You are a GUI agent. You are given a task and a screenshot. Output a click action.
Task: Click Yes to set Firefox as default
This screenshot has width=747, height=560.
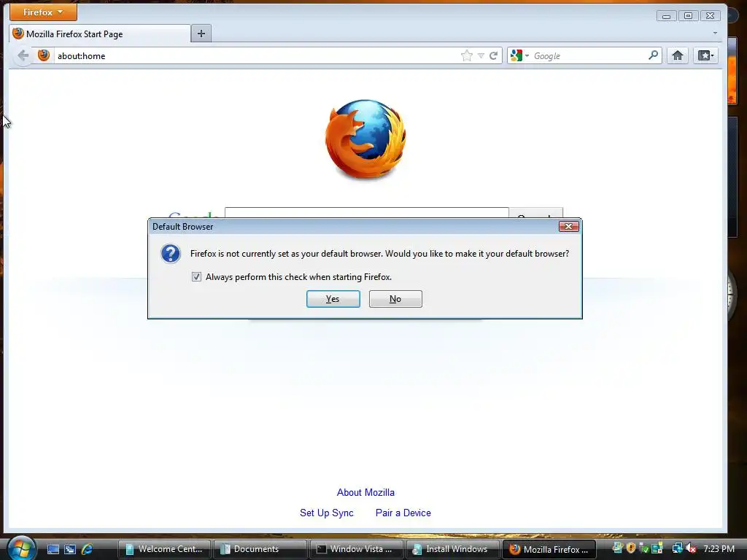point(333,299)
